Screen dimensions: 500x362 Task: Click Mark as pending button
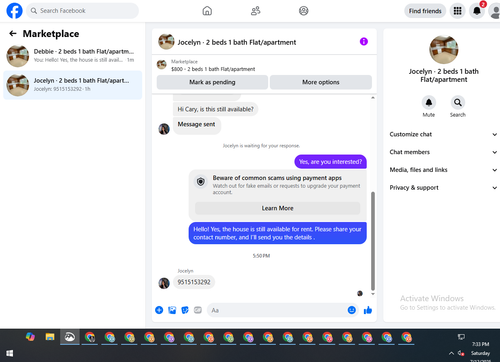click(212, 82)
